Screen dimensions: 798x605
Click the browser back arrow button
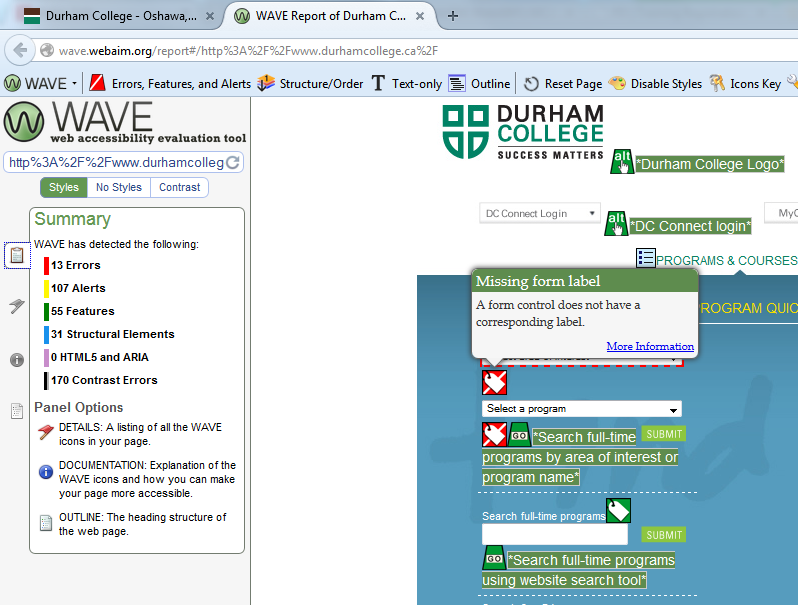click(x=20, y=50)
